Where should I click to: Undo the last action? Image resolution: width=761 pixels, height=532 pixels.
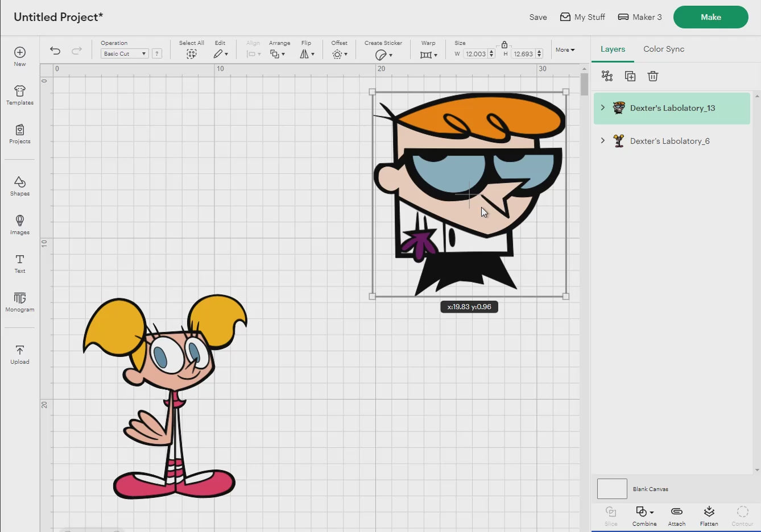(x=55, y=51)
